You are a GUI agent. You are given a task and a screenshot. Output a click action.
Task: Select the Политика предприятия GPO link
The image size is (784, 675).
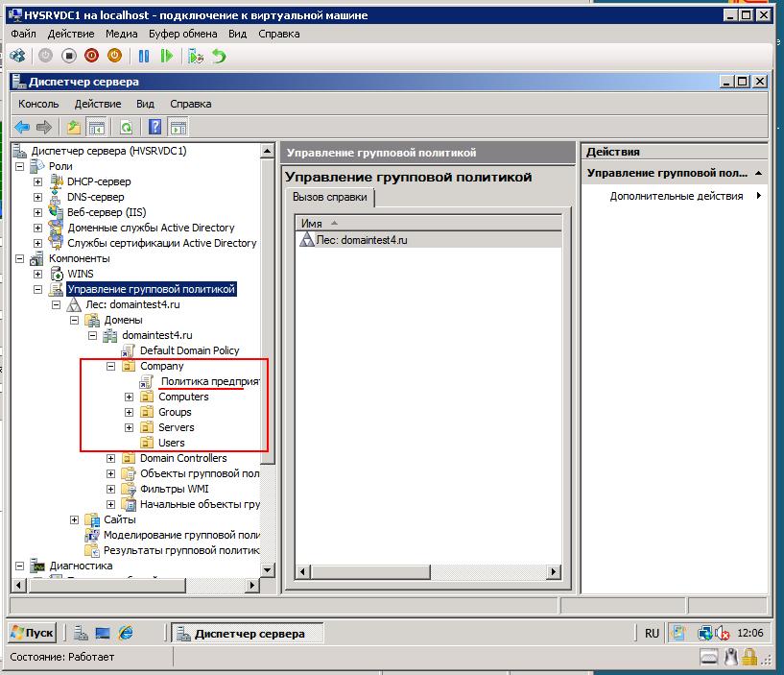click(209, 381)
